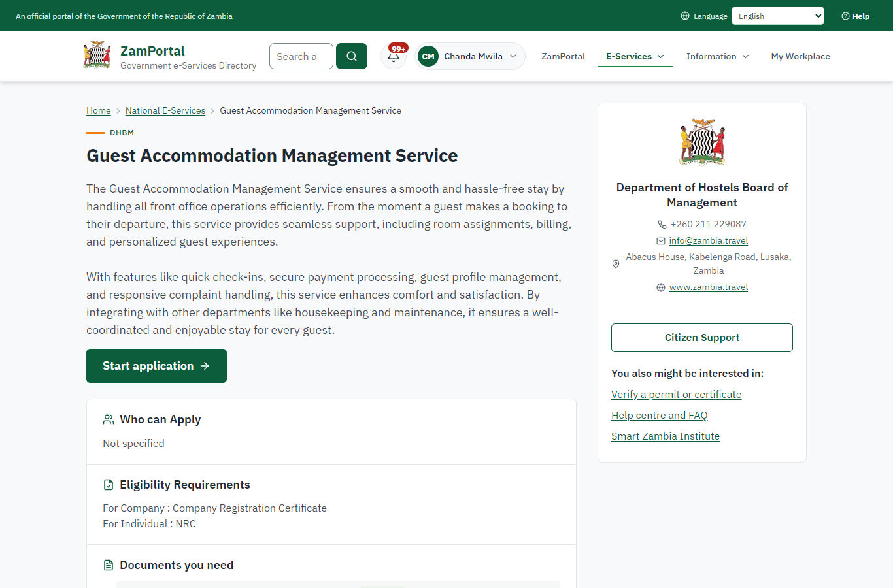Click the For Individual : NRC text
Viewport: 893px width, 588px height.
tap(149, 523)
